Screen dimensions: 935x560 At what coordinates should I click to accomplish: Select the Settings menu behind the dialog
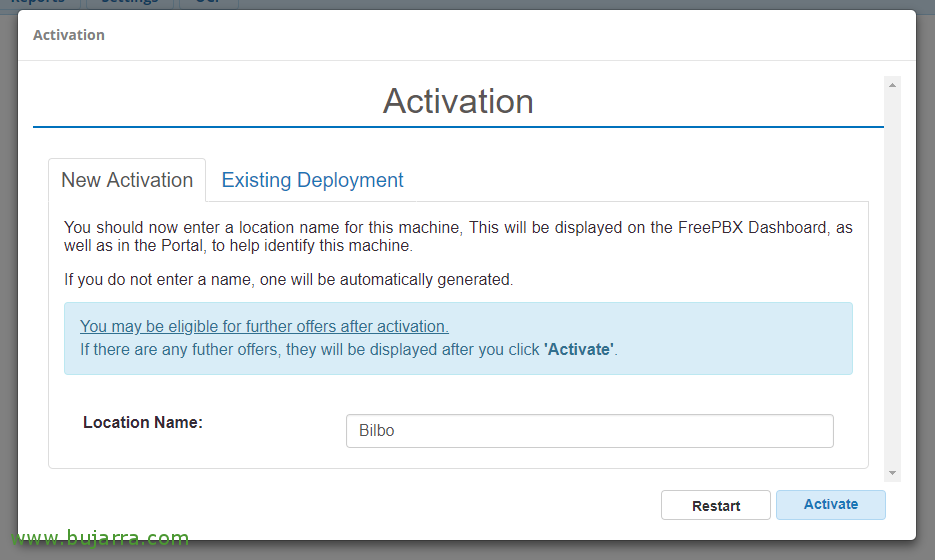[130, 3]
